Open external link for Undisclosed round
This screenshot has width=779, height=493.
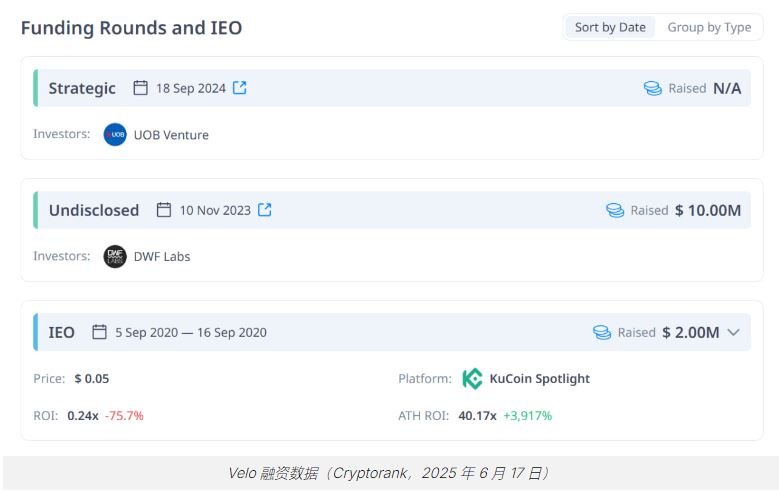tap(265, 210)
